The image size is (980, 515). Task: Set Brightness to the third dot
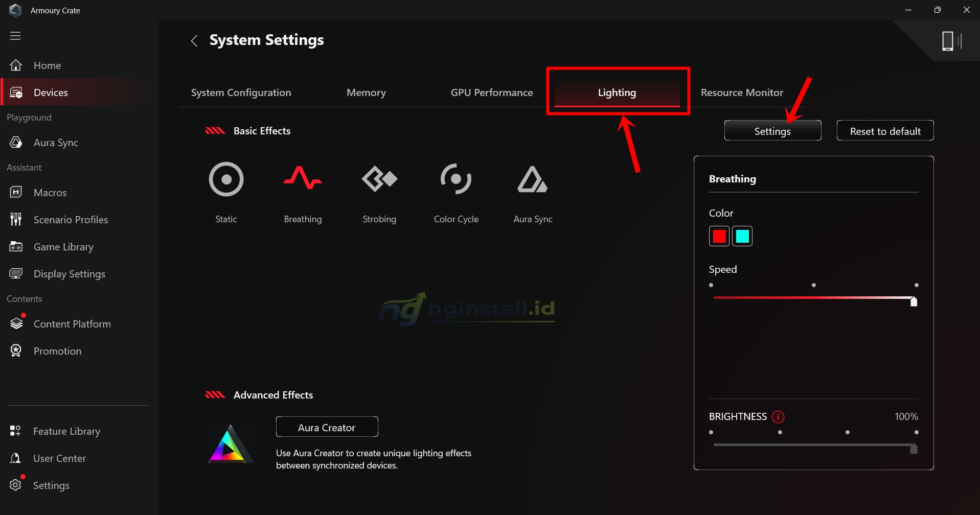(x=848, y=432)
